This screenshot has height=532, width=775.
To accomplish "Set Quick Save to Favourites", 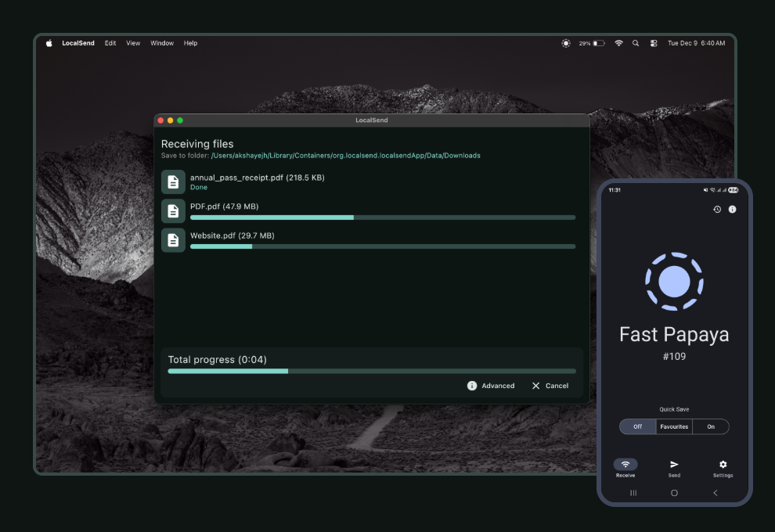I will [674, 427].
